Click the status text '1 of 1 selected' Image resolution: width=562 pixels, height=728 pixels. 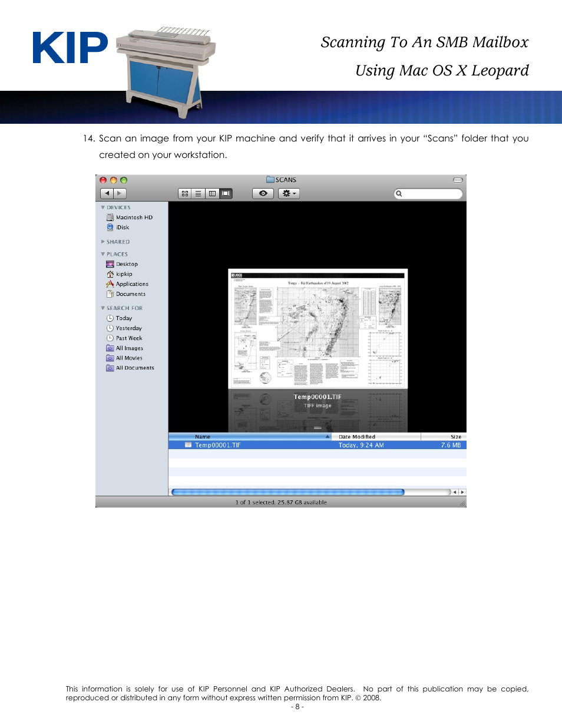click(255, 503)
